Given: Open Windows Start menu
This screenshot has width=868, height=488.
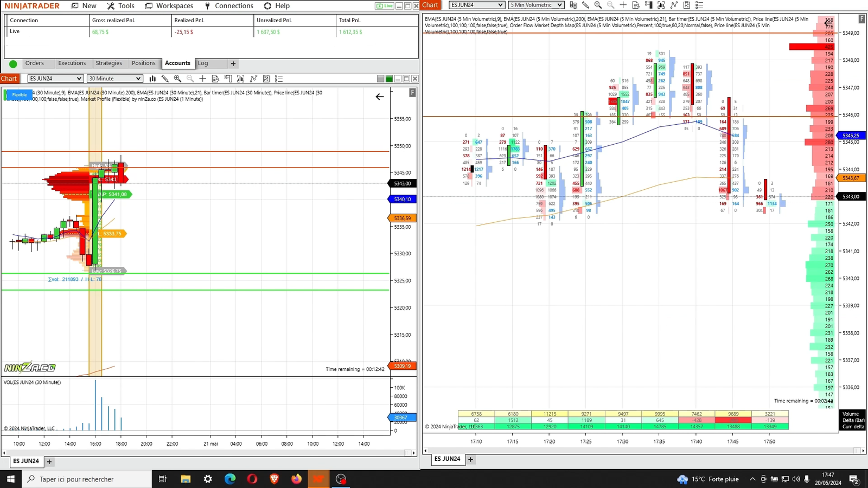Looking at the screenshot, I should pyautogui.click(x=10, y=479).
